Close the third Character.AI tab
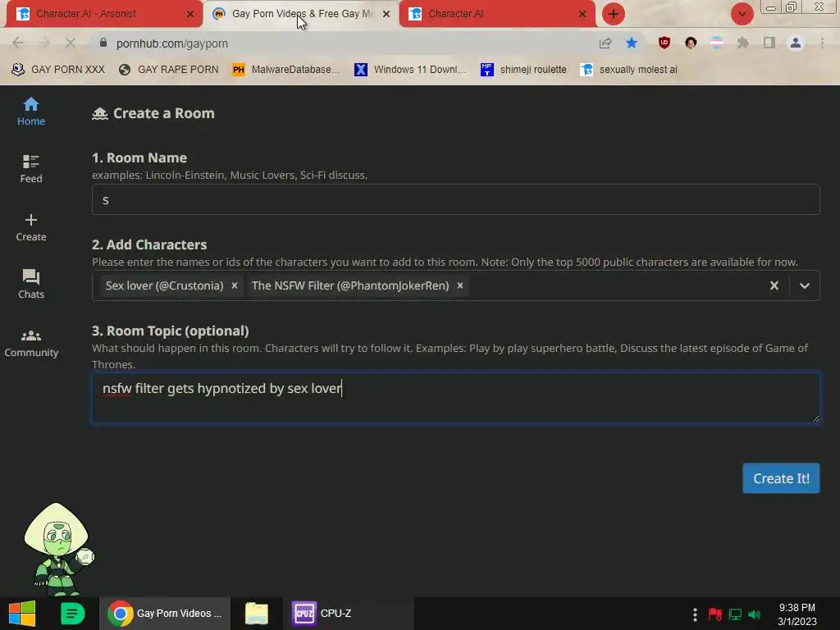The image size is (840, 630). click(582, 14)
